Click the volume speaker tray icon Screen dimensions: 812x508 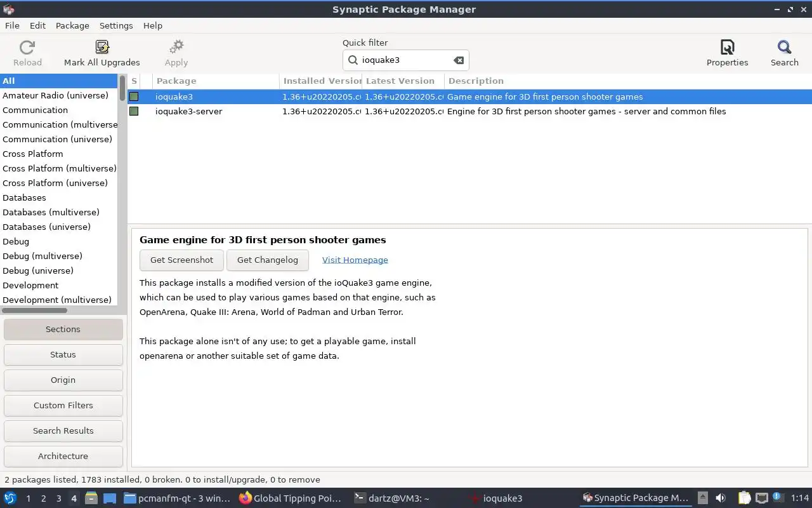[721, 498]
